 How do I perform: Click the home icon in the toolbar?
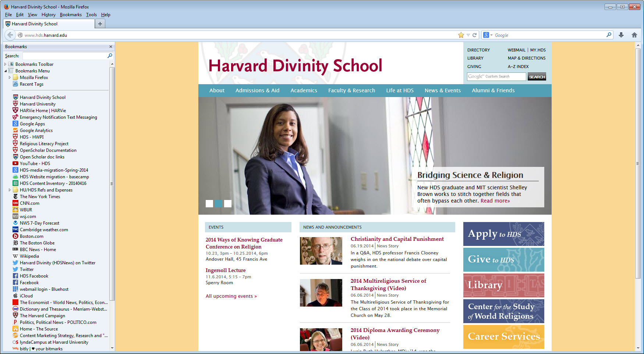(x=634, y=35)
